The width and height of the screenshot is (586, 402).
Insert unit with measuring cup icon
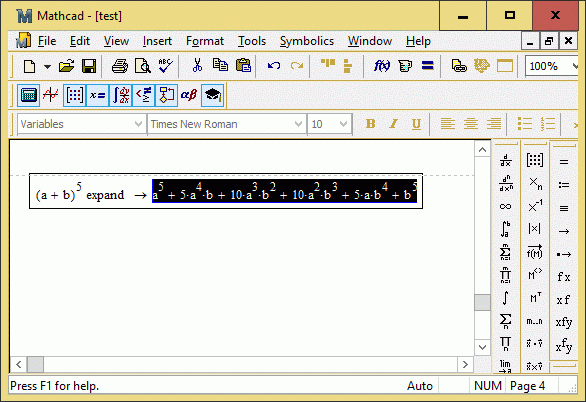[x=405, y=66]
